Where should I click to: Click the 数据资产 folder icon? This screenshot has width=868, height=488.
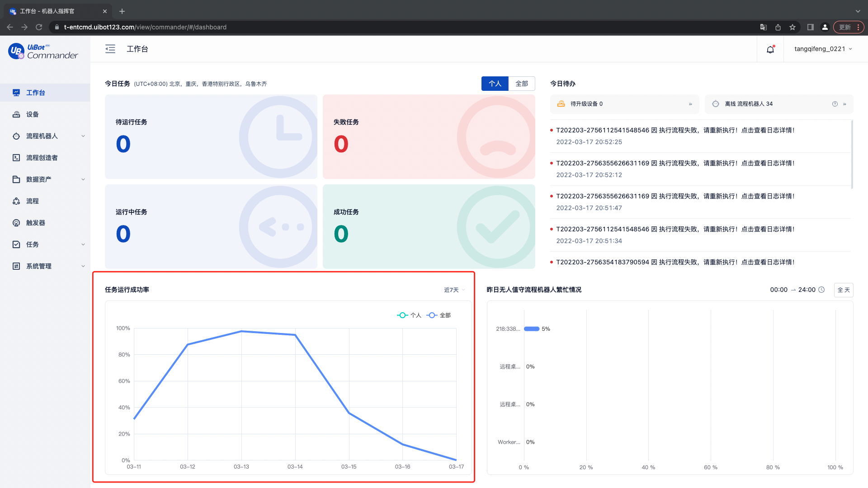[x=16, y=179]
